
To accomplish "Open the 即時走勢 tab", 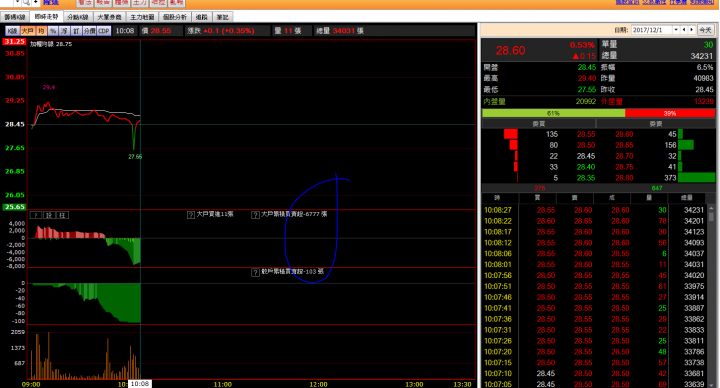I will click(x=47, y=17).
